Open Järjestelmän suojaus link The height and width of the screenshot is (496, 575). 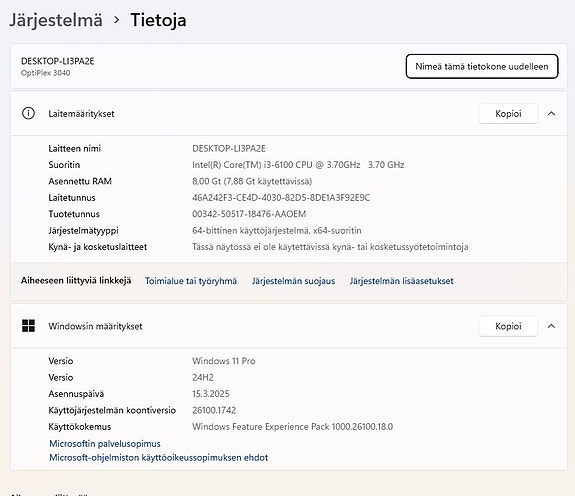293,281
